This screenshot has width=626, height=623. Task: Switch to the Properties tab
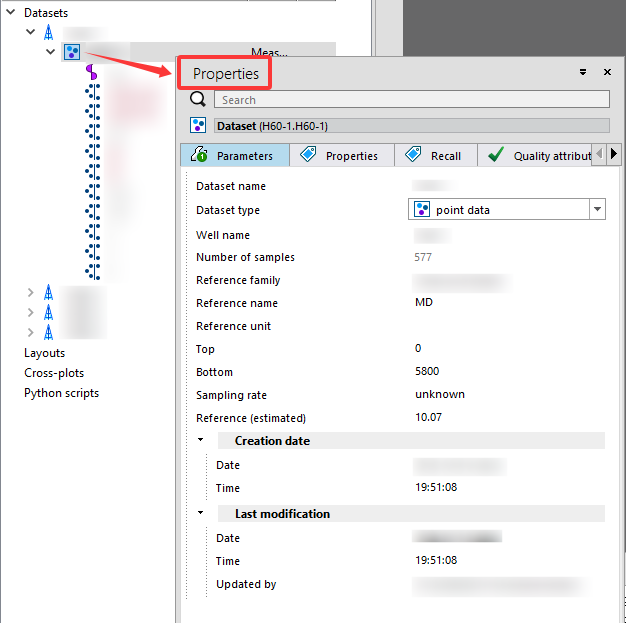click(342, 155)
